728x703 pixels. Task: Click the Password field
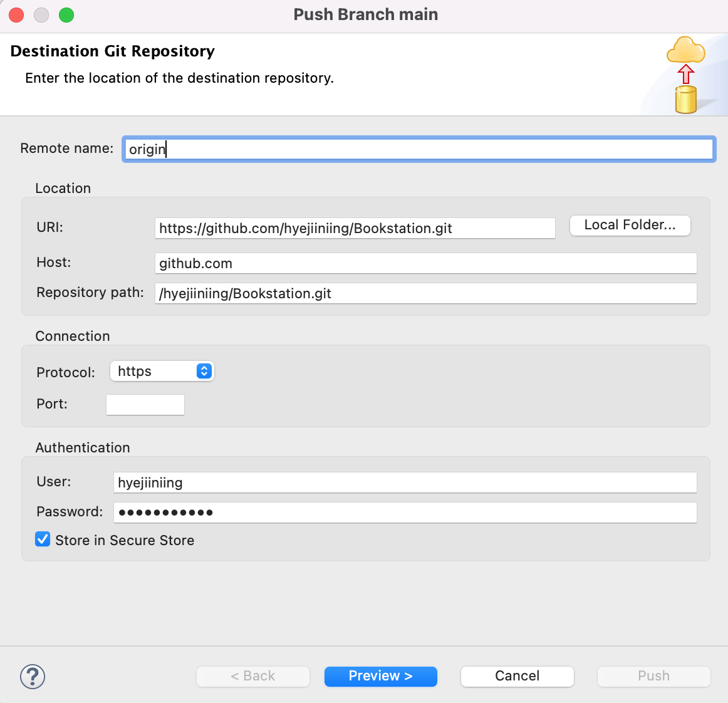click(405, 513)
